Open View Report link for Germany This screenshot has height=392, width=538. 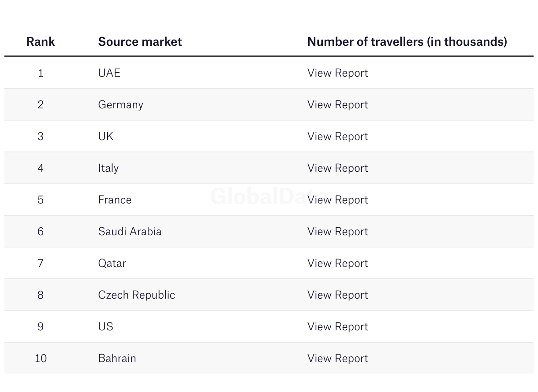[337, 104]
